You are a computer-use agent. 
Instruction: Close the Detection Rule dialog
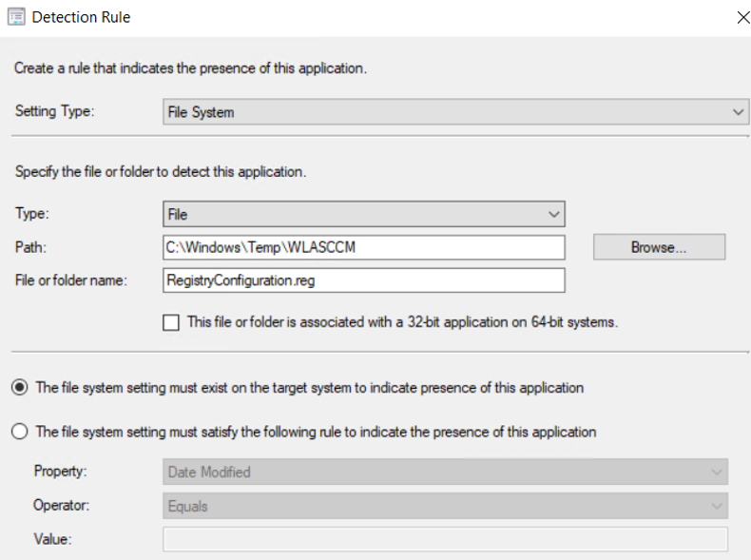point(742,18)
